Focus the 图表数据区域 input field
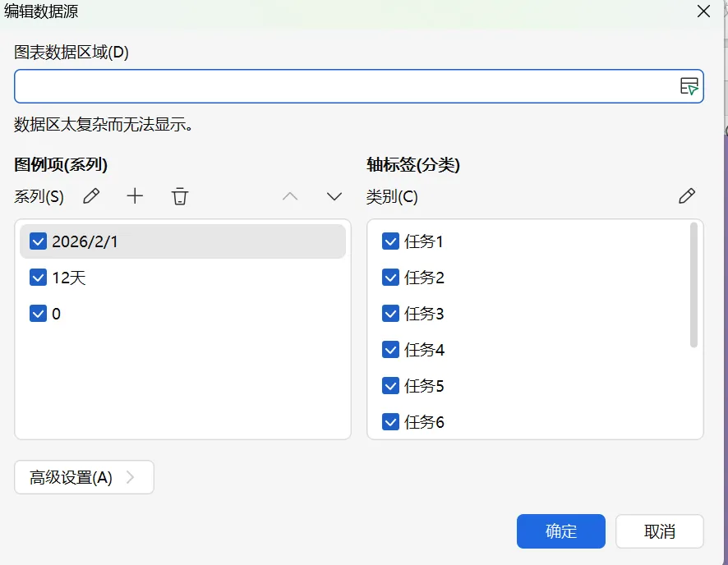The height and width of the screenshot is (565, 728). tap(345, 86)
